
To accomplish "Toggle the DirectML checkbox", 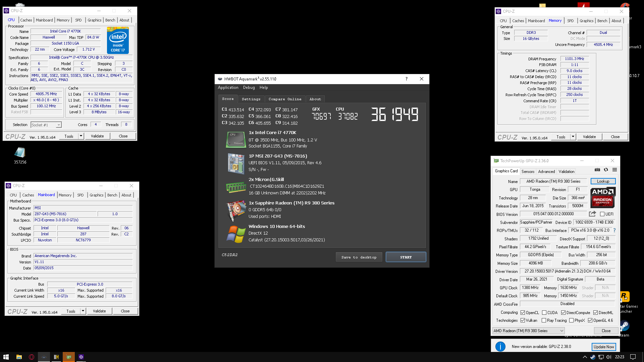I will point(596,313).
